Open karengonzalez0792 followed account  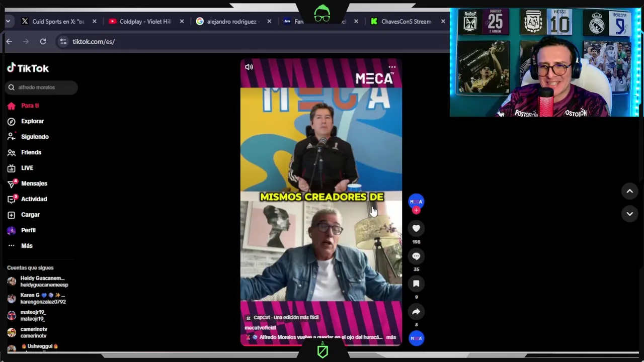coord(38,298)
